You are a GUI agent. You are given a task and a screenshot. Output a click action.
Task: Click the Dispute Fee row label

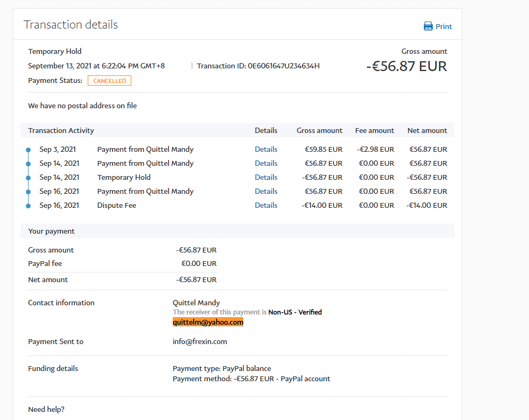116,205
